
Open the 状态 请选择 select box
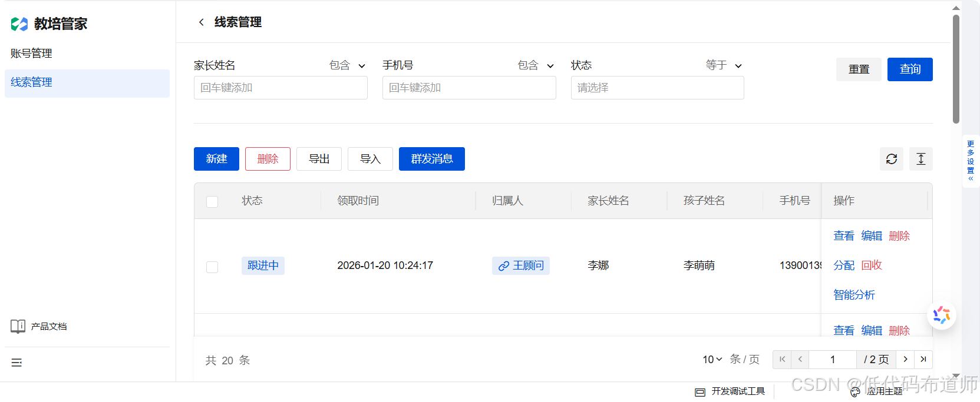click(x=657, y=88)
